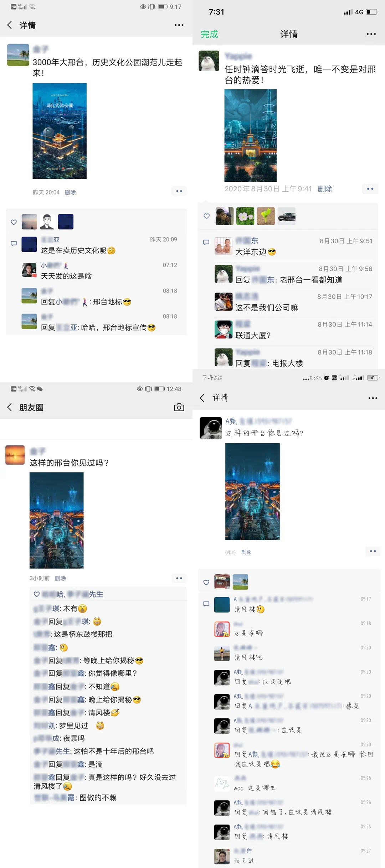Open two-dot action menu beside 3小时前
The image size is (385, 868).
pyautogui.click(x=179, y=578)
